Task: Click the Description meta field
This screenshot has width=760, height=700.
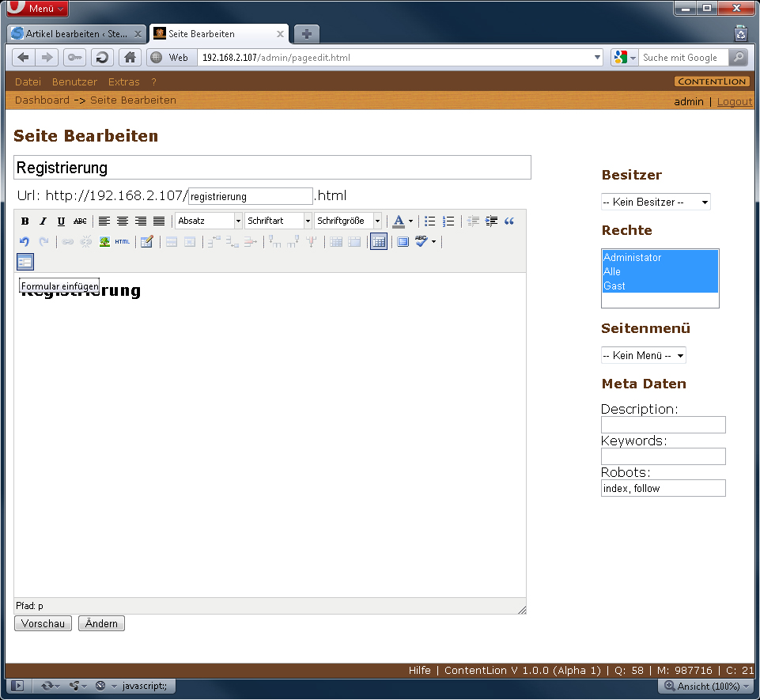Action: click(x=663, y=425)
